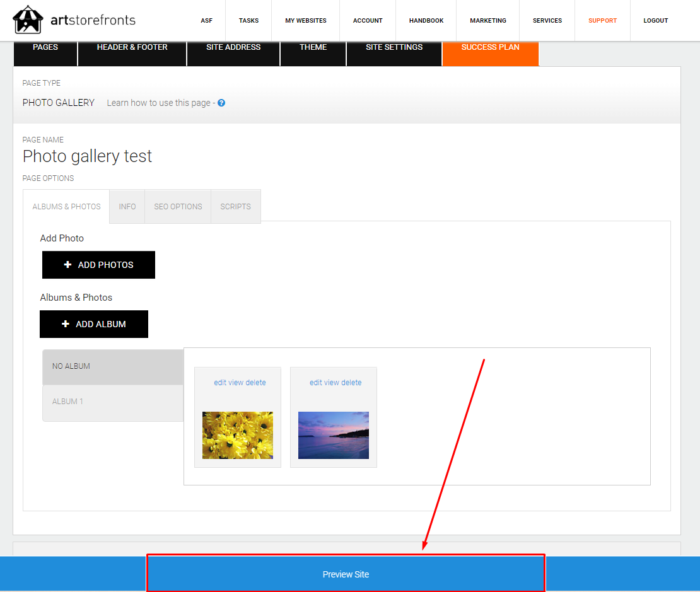
Task: Click the yellow flowers photo thumbnail
Action: pos(238,435)
